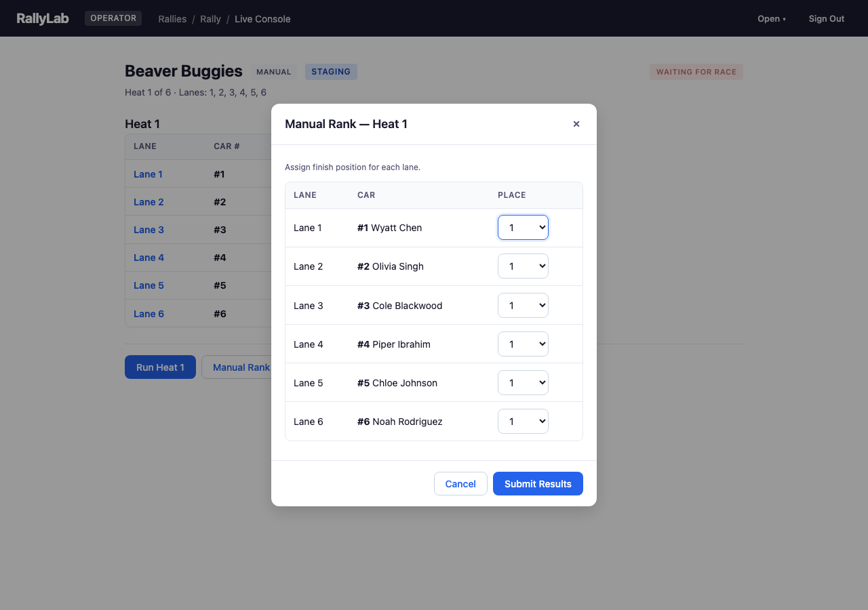868x610 pixels.
Task: Close the Manual Rank dialog with X
Action: [x=576, y=124]
